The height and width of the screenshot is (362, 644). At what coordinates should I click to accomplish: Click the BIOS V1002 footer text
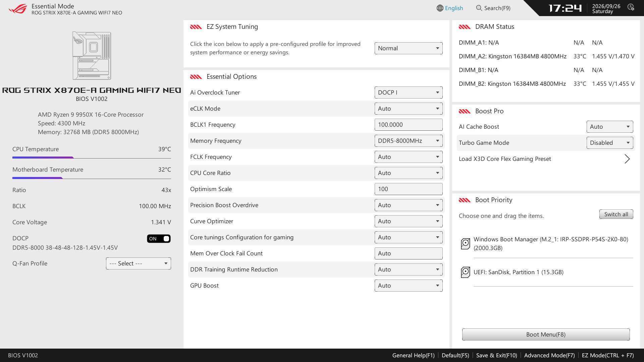tap(23, 355)
